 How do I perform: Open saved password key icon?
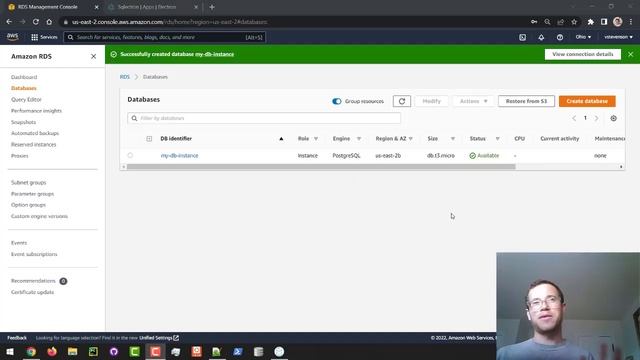click(534, 22)
